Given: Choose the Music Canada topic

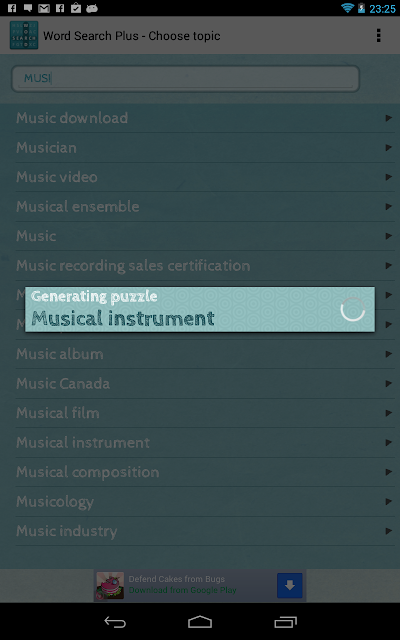Looking at the screenshot, I should (x=205, y=383).
